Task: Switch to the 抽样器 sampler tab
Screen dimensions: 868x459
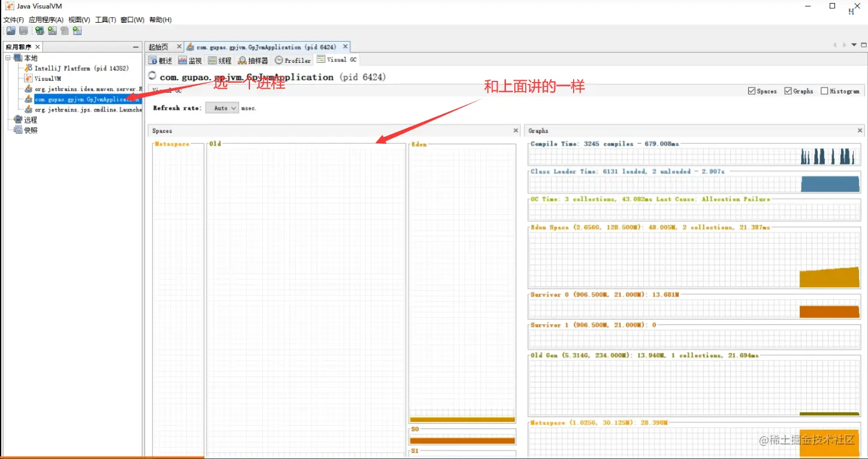Action: click(254, 61)
